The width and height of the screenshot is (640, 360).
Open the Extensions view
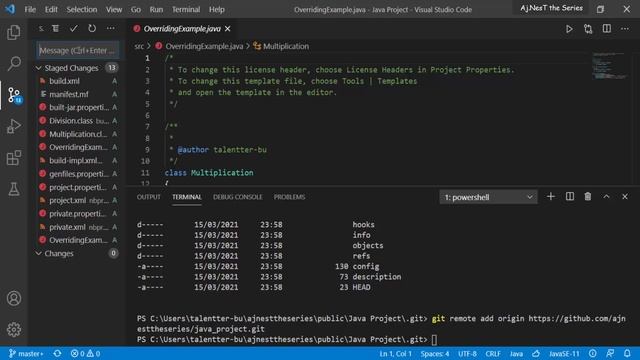(14, 158)
